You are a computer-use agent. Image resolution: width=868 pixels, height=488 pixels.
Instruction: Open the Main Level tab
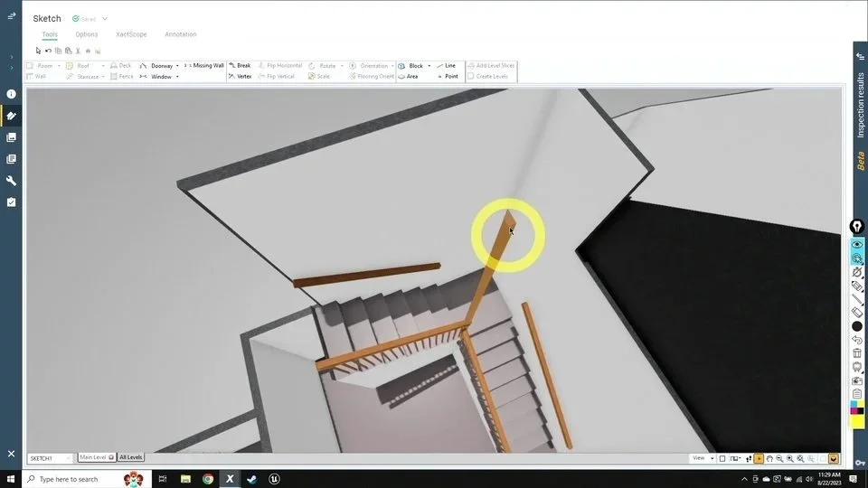97,457
